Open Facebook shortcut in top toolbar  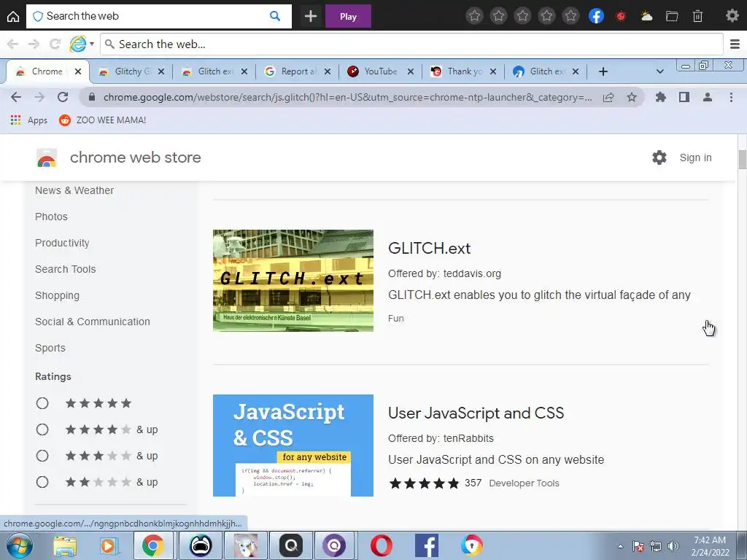596,16
